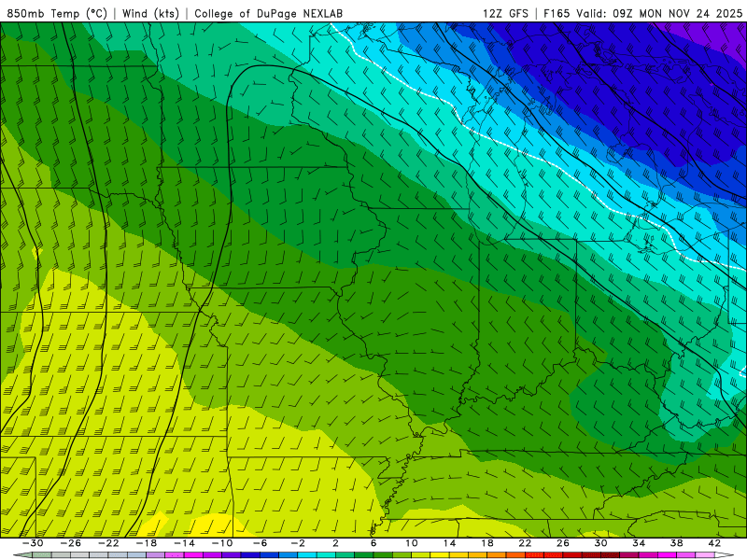The height and width of the screenshot is (560, 747).
Task: Click the -26 value on the temperature scale
Action: click(x=71, y=543)
